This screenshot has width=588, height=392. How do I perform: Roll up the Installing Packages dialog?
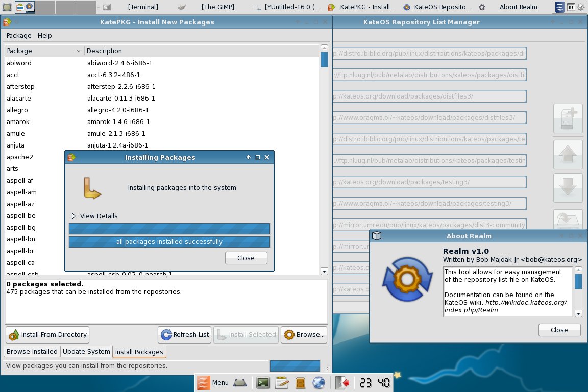click(248, 157)
